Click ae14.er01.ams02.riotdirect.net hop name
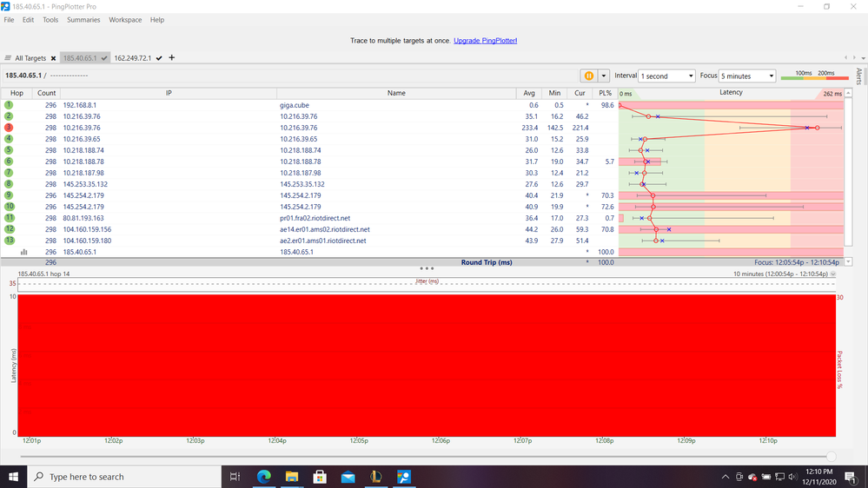The image size is (868, 488). click(325, 229)
